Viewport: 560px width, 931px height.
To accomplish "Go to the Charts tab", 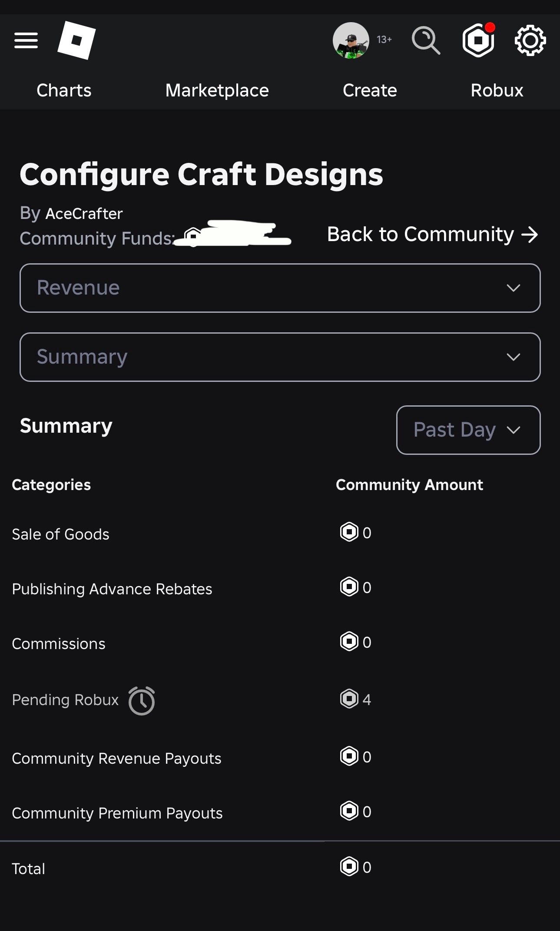I will coord(64,90).
